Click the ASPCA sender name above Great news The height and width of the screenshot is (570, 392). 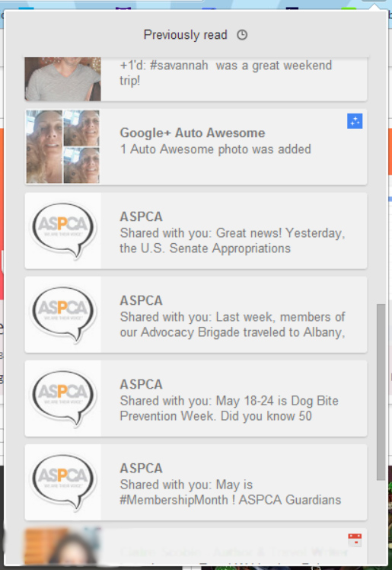[x=141, y=216]
